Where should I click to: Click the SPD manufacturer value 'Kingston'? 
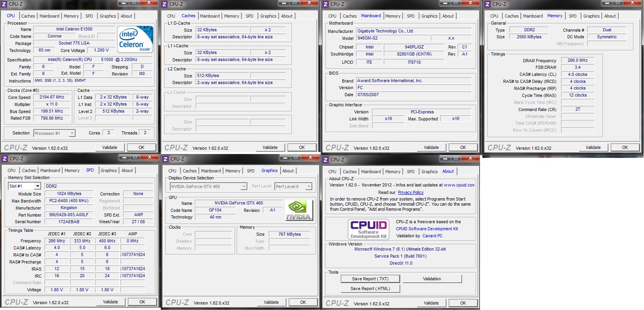(x=69, y=208)
